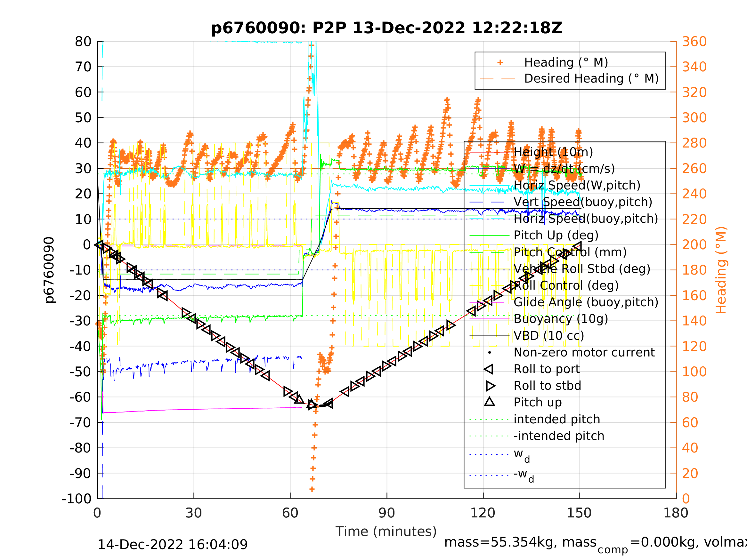Click the 'Time (minutes)' x-axis label
The image size is (747, 560).
386,531
